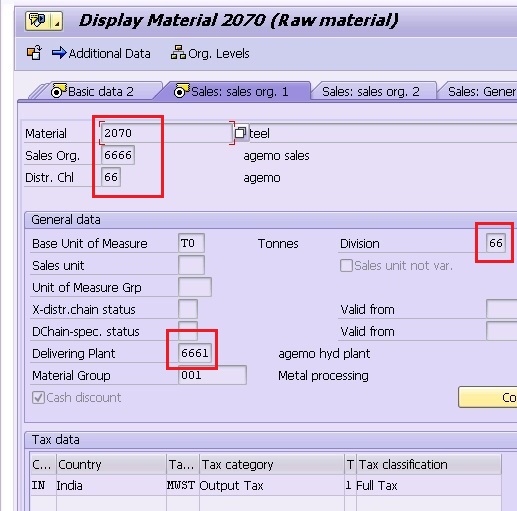The width and height of the screenshot is (517, 511).
Task: Select the India tax data row
Action: 265,485
